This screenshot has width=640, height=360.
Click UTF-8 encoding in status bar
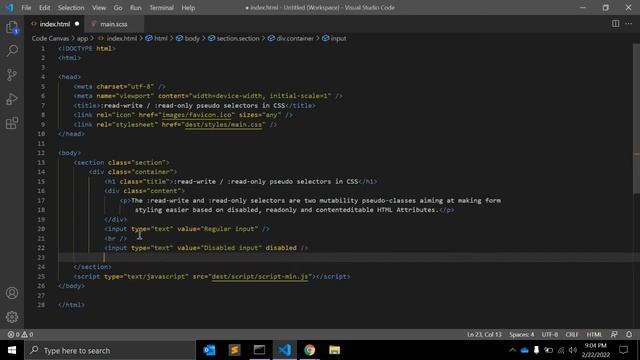tap(550, 334)
